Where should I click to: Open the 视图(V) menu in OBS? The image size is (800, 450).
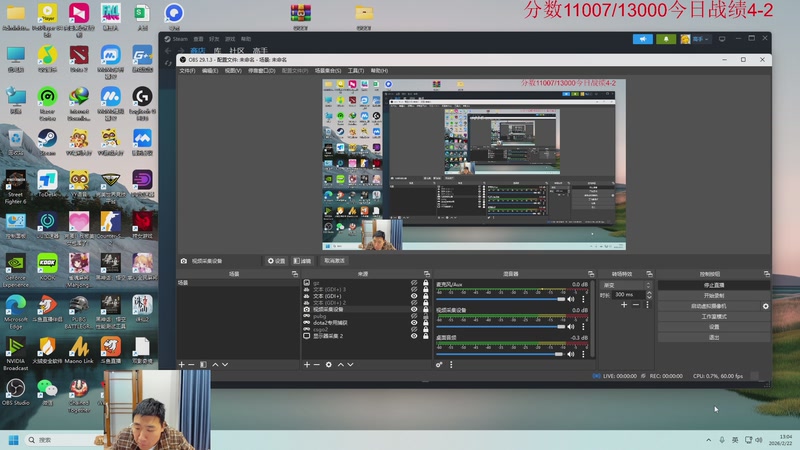tap(233, 71)
